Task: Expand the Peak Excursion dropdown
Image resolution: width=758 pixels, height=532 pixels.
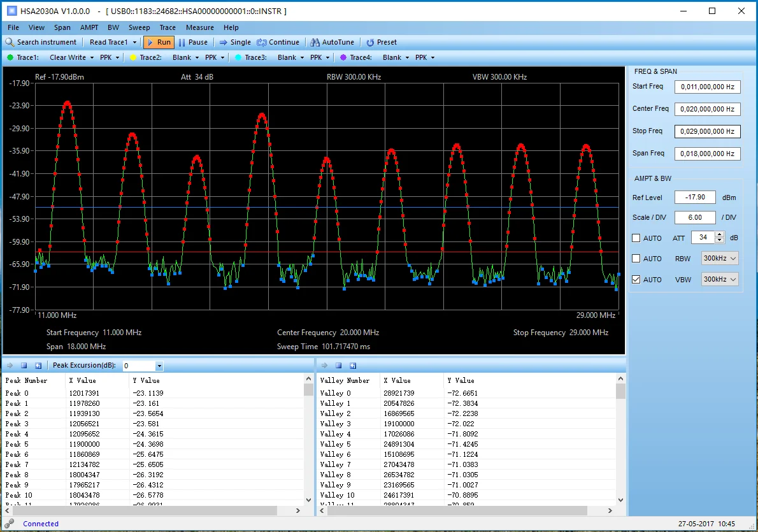Action: click(159, 366)
